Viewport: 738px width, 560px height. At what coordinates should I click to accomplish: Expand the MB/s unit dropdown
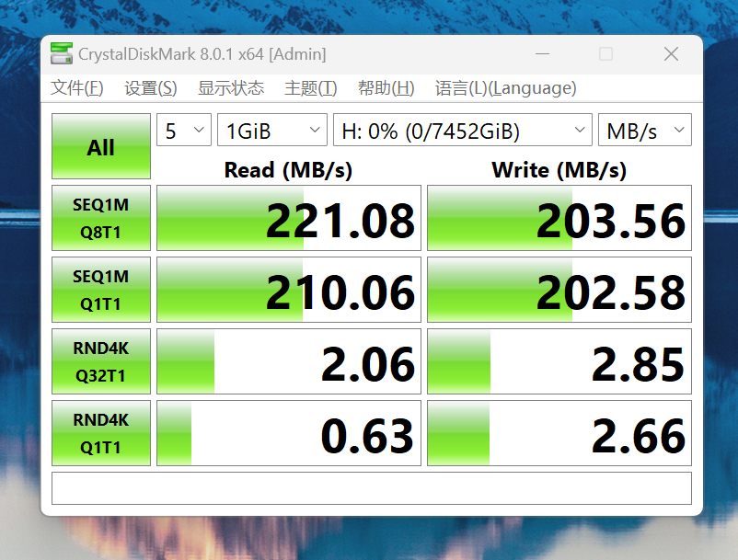645,130
